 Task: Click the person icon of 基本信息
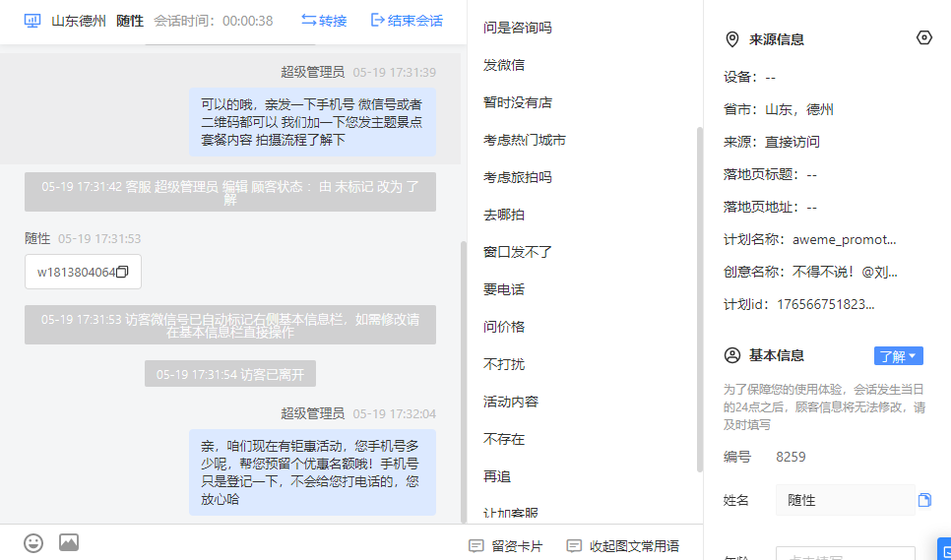point(732,355)
